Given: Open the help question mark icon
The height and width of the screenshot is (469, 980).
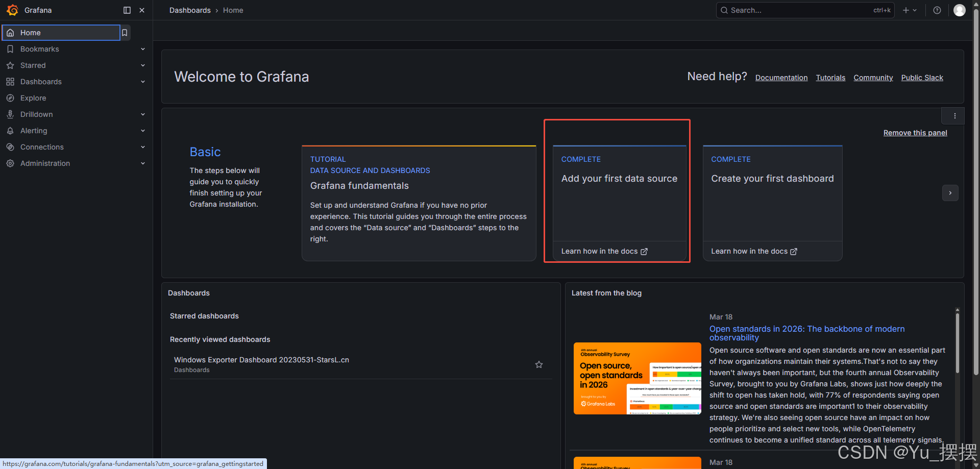Looking at the screenshot, I should coord(937,10).
